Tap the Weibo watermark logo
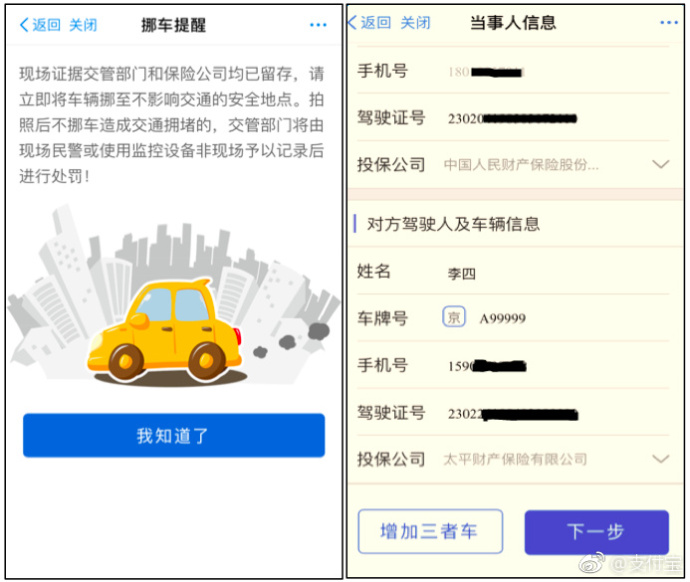 point(592,563)
